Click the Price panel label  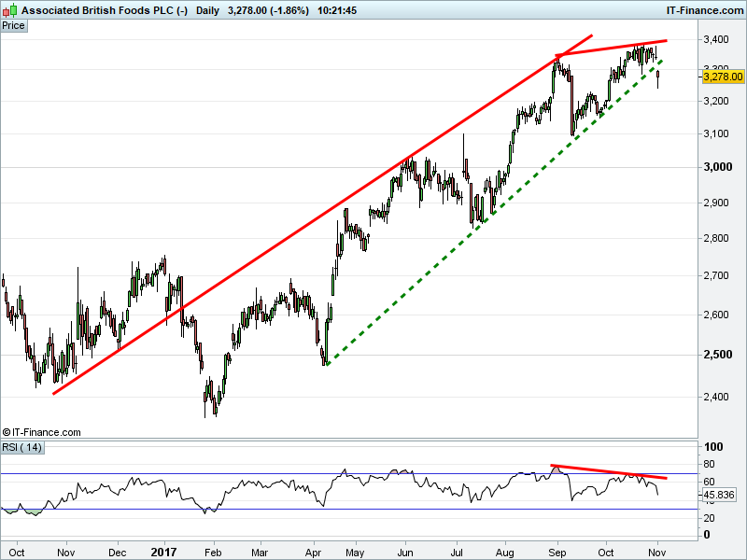point(13,26)
